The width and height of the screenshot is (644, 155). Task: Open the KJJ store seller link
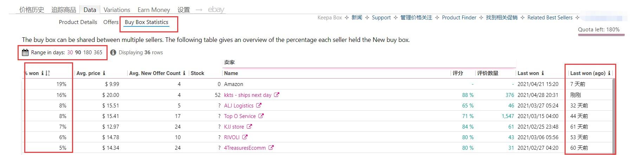point(234,126)
